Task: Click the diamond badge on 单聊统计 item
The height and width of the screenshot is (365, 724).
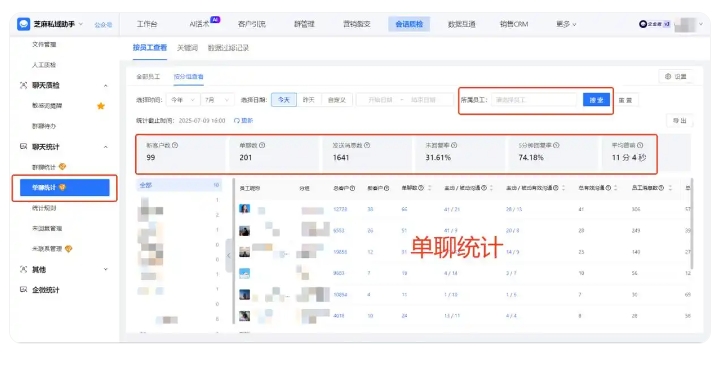Action: click(62, 187)
